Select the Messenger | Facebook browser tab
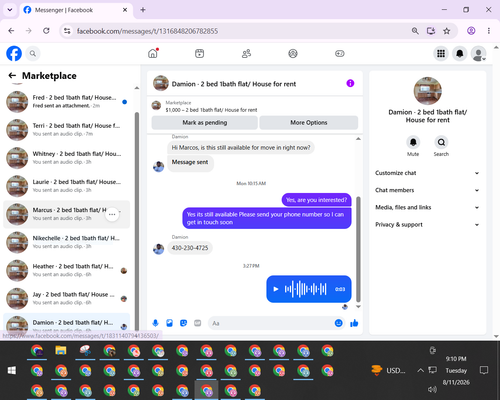500x400 pixels. (x=76, y=10)
